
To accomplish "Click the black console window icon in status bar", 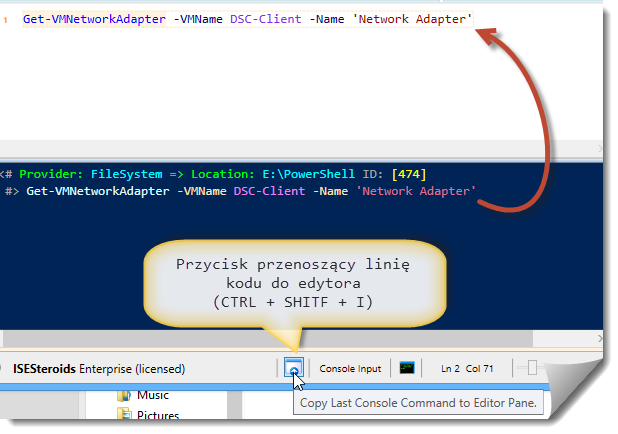I will [407, 368].
